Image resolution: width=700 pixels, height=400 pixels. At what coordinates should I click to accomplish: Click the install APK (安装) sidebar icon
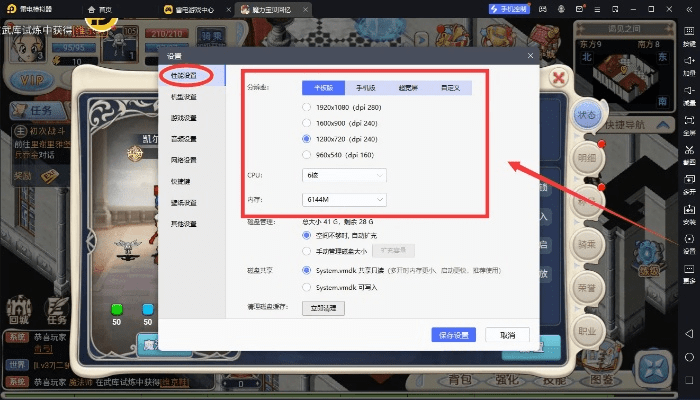[x=689, y=214]
